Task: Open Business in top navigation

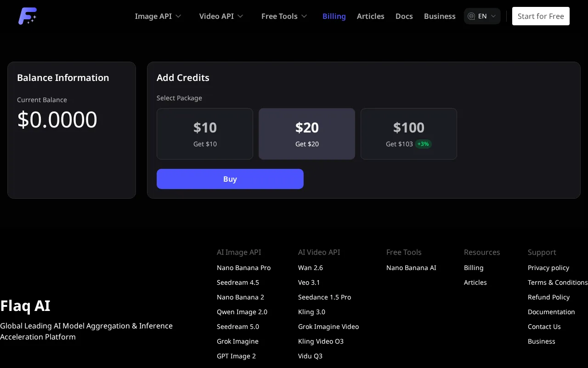Action: pyautogui.click(x=440, y=16)
